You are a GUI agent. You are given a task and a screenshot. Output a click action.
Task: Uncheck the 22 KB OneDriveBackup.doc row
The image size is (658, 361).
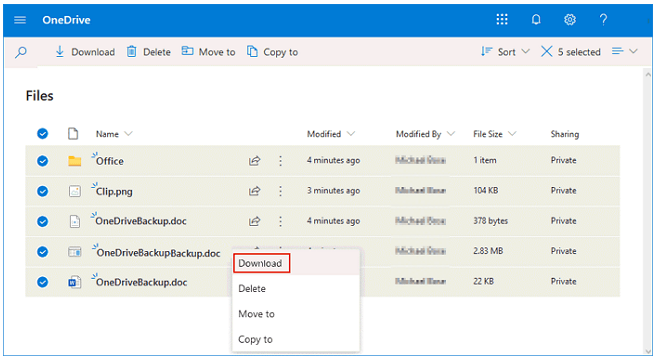(x=42, y=282)
